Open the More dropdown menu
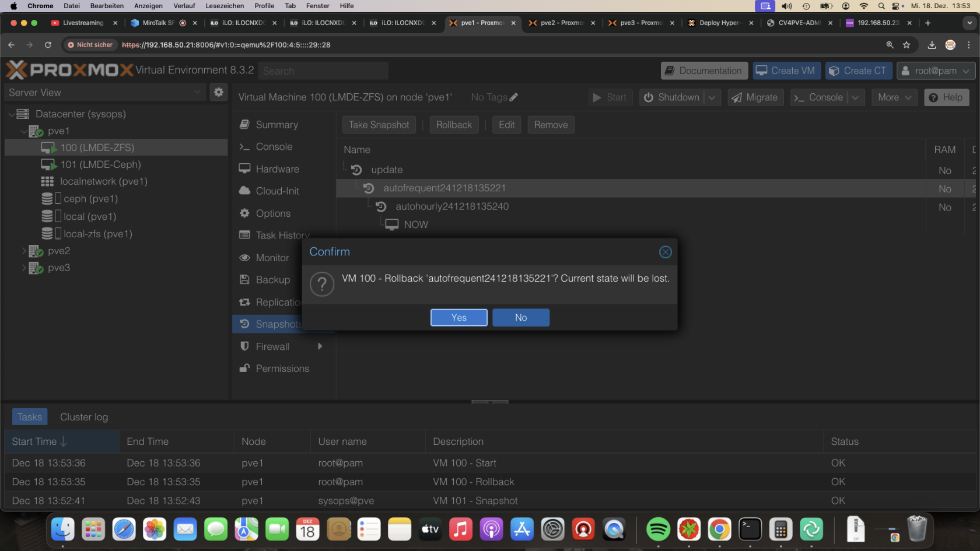Image resolution: width=980 pixels, height=551 pixels. (x=894, y=97)
